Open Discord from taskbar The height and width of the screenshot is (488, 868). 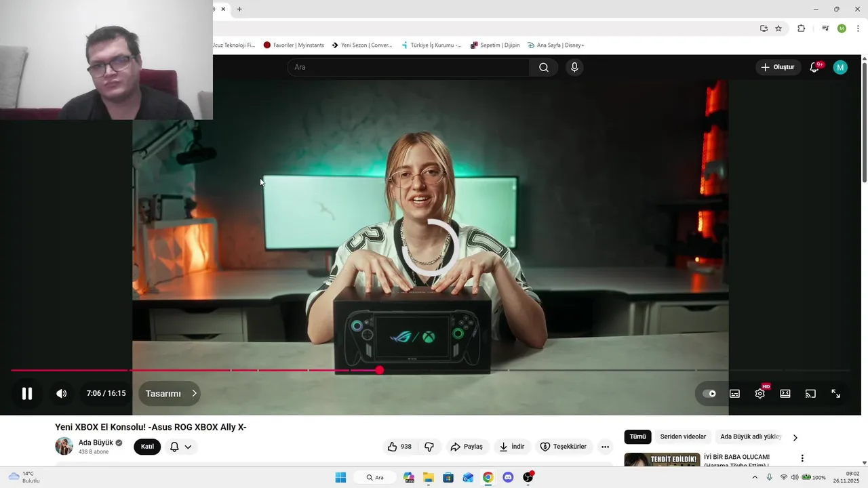click(508, 477)
